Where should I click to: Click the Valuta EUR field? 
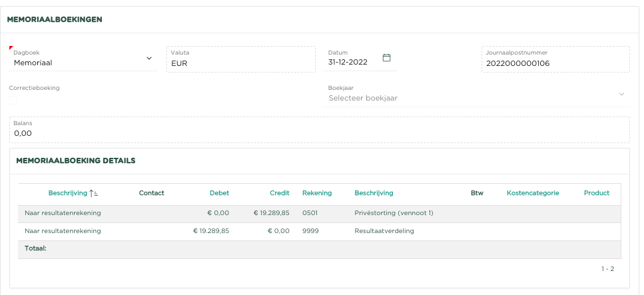(240, 63)
